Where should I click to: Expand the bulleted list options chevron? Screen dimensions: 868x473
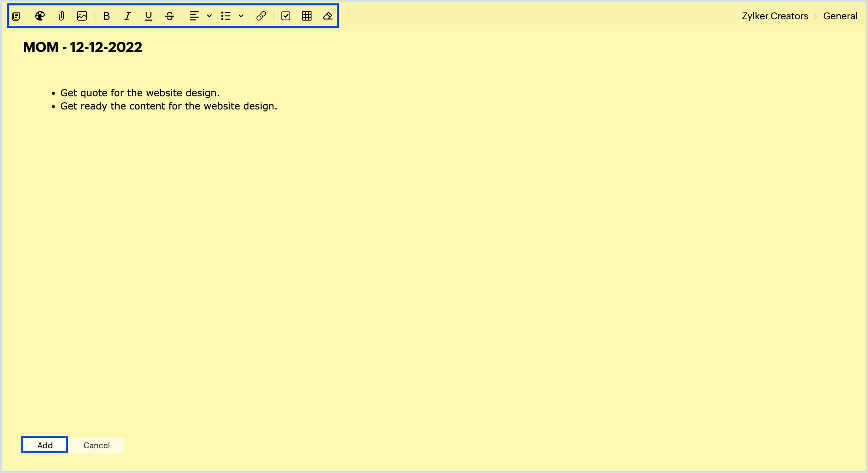point(241,16)
